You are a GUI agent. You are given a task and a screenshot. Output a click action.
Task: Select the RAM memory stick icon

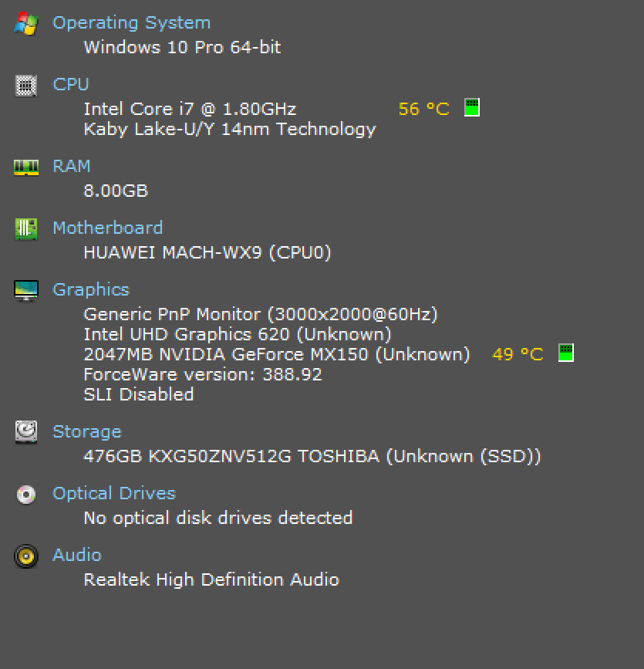point(25,167)
